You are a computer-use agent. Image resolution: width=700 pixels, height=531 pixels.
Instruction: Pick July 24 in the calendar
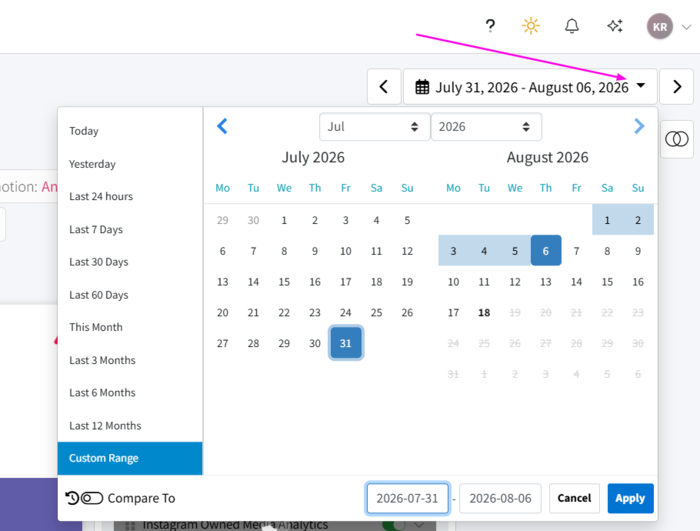click(x=346, y=312)
